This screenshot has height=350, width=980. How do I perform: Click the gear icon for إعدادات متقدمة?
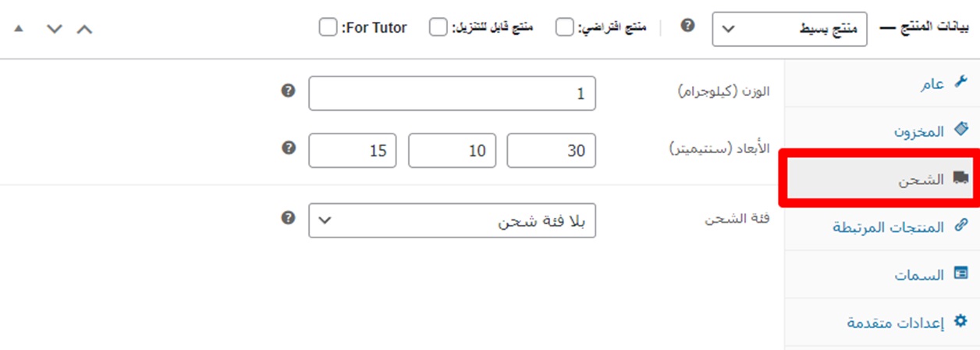click(960, 321)
